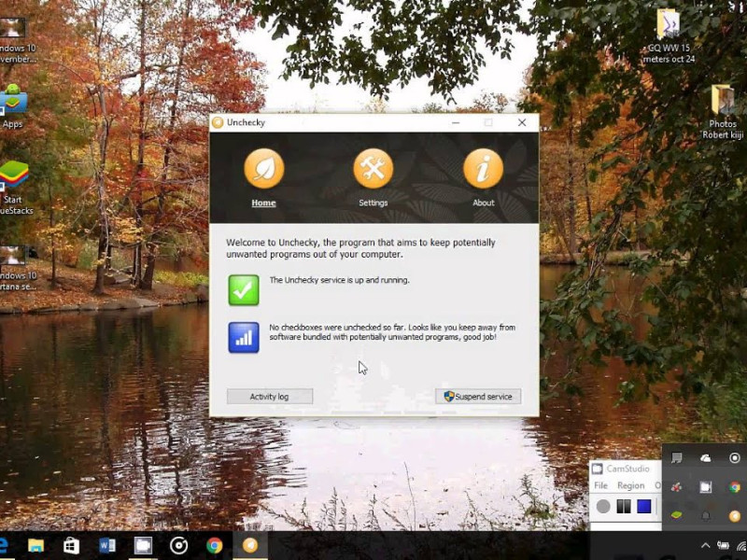This screenshot has width=747, height=560.
Task: Click the CamStudio record circle button
Action: point(603,506)
